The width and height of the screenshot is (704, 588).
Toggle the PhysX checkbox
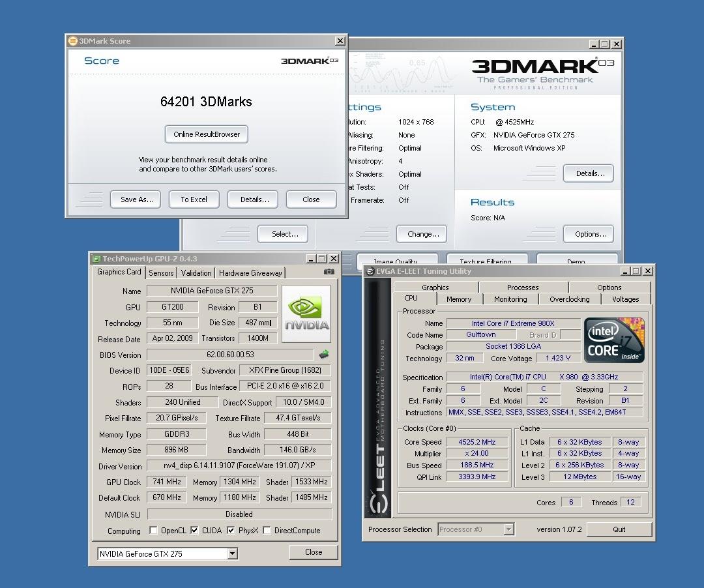pos(230,530)
